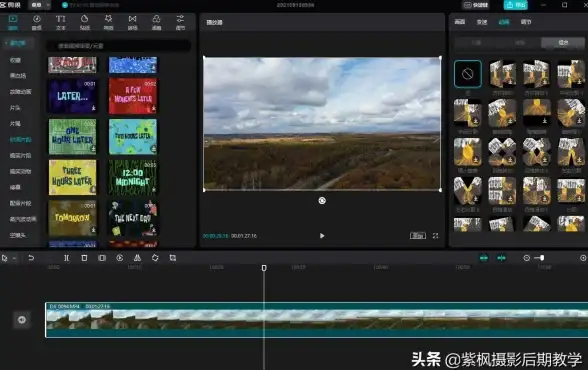Toggle the first teal snapping button in the timeline toolbar

484,258
